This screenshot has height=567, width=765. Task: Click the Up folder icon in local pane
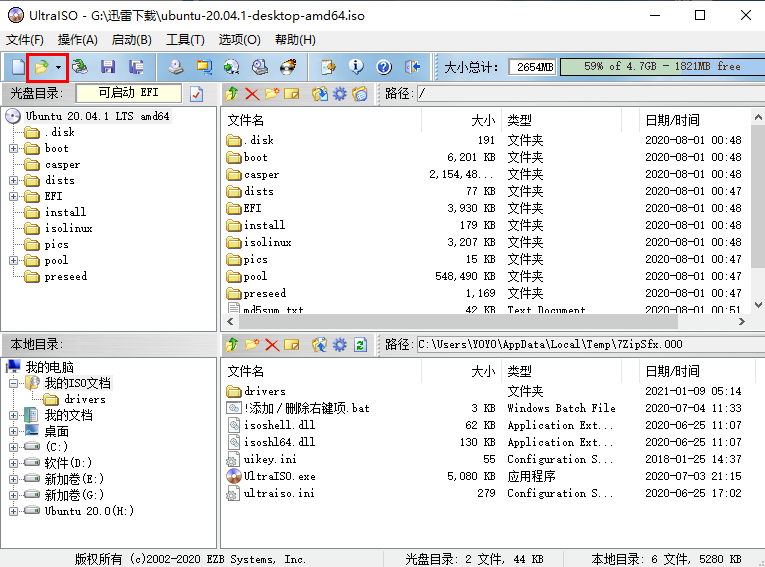tap(232, 345)
